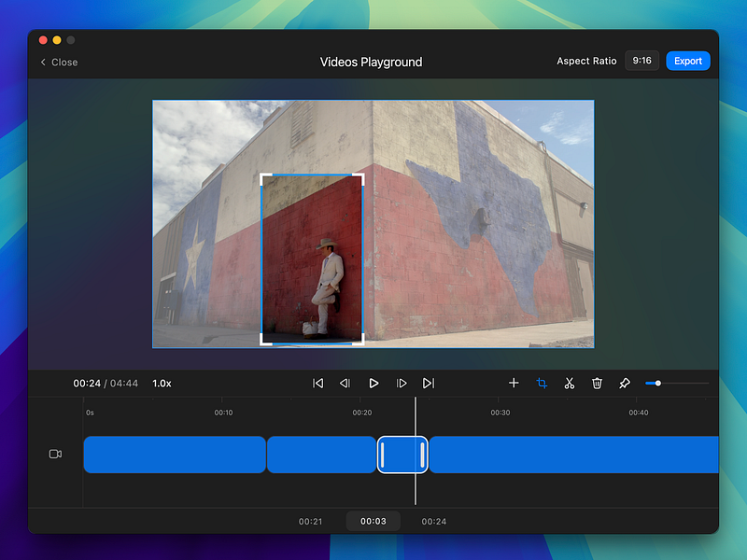Toggle the crop tool
Image resolution: width=747 pixels, height=560 pixels.
pos(542,384)
